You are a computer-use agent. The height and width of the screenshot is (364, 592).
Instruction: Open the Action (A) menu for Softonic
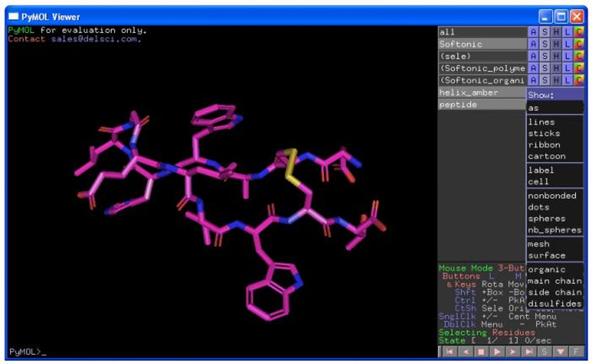pyautogui.click(x=533, y=44)
